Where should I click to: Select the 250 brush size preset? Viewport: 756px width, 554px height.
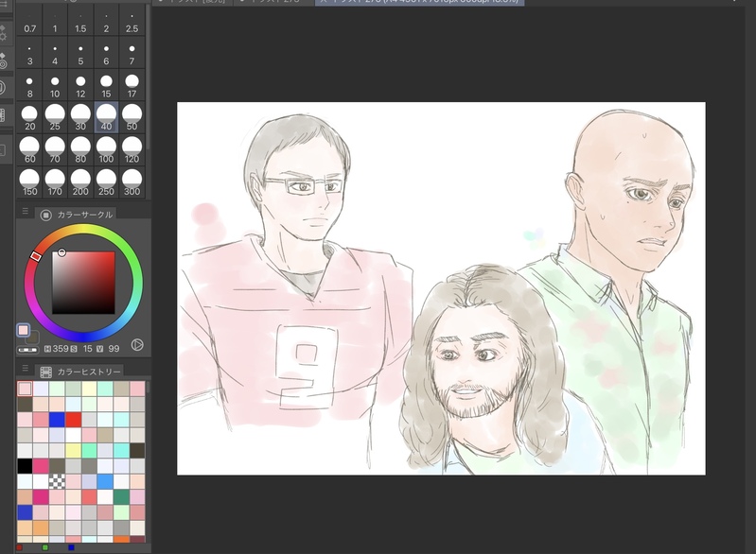tap(106, 182)
